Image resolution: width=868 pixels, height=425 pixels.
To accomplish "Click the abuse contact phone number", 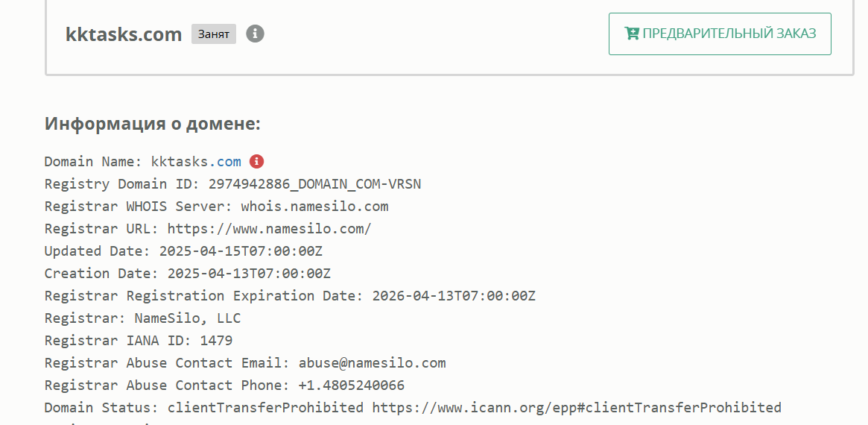I will coord(352,385).
